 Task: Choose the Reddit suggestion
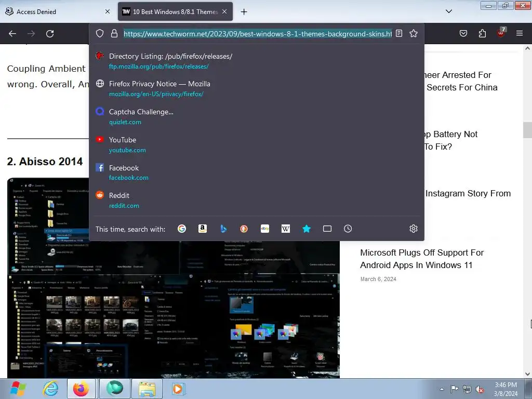(257, 200)
